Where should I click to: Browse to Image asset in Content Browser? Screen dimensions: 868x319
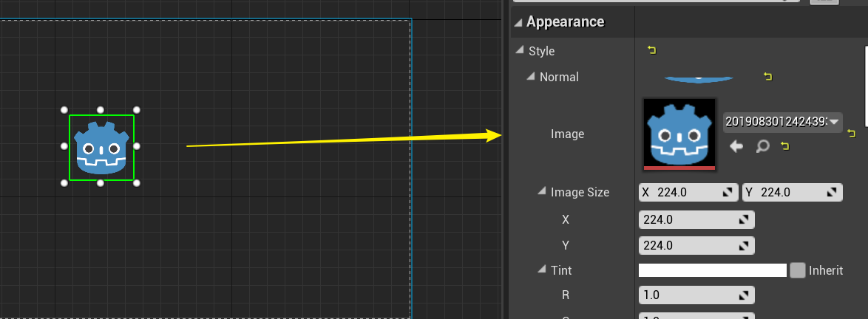(763, 146)
